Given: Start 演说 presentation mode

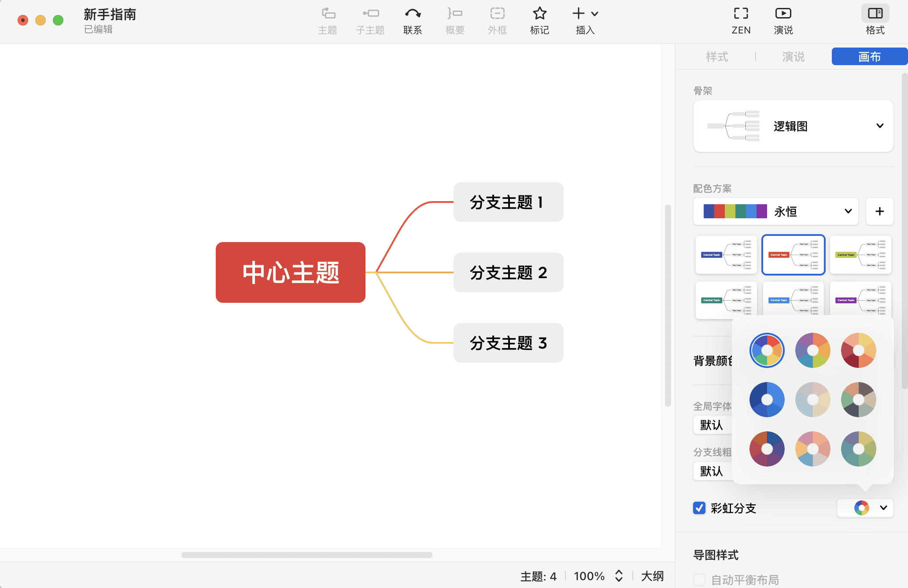Looking at the screenshot, I should click(x=783, y=20).
